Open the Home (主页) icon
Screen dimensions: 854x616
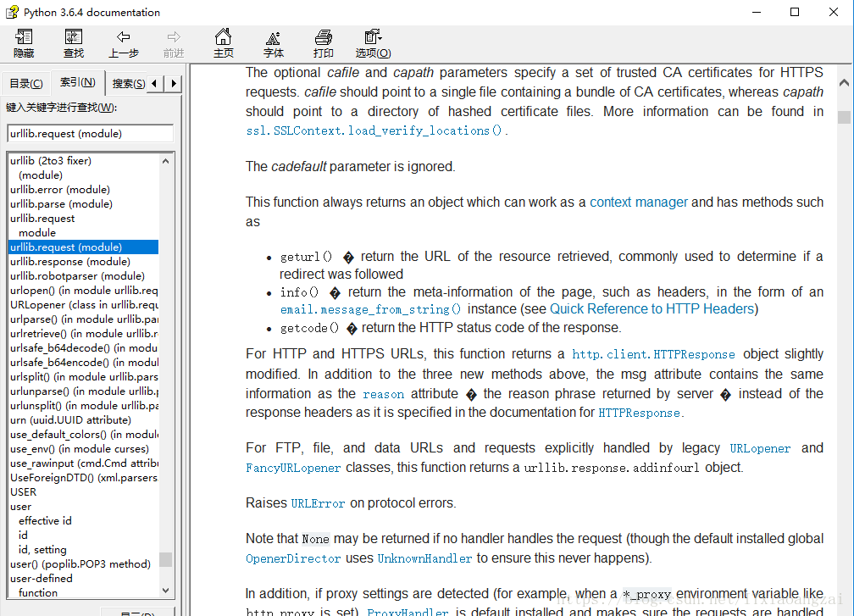224,43
